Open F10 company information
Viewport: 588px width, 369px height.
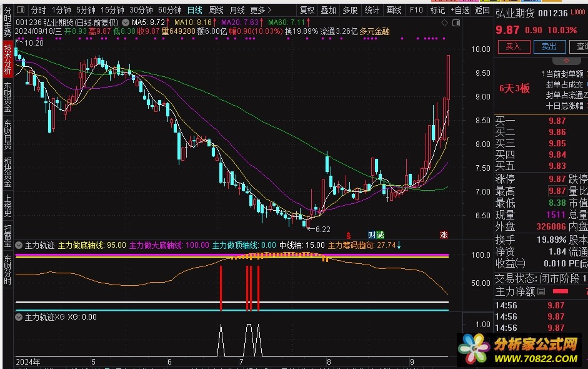pos(416,10)
